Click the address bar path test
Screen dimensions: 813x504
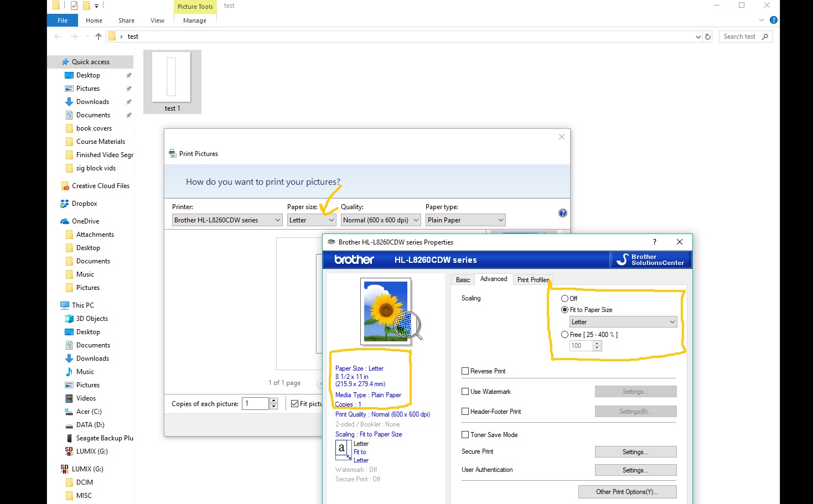click(133, 37)
